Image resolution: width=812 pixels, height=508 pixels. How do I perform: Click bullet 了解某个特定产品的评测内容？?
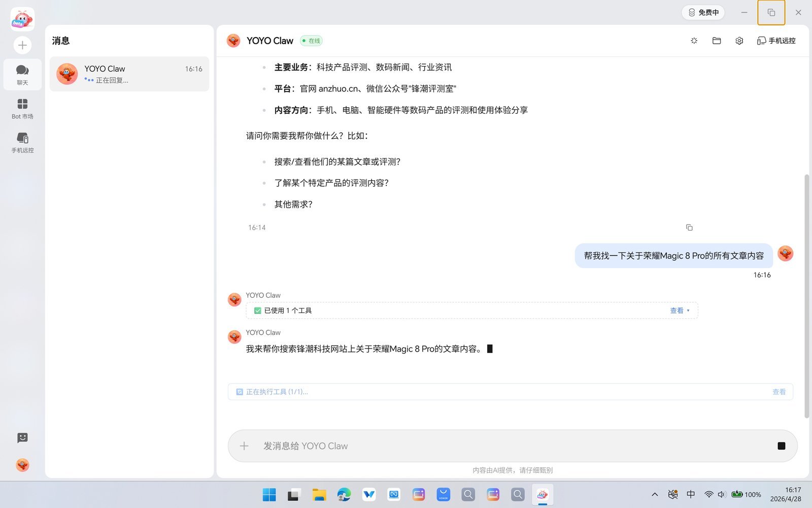coord(331,183)
